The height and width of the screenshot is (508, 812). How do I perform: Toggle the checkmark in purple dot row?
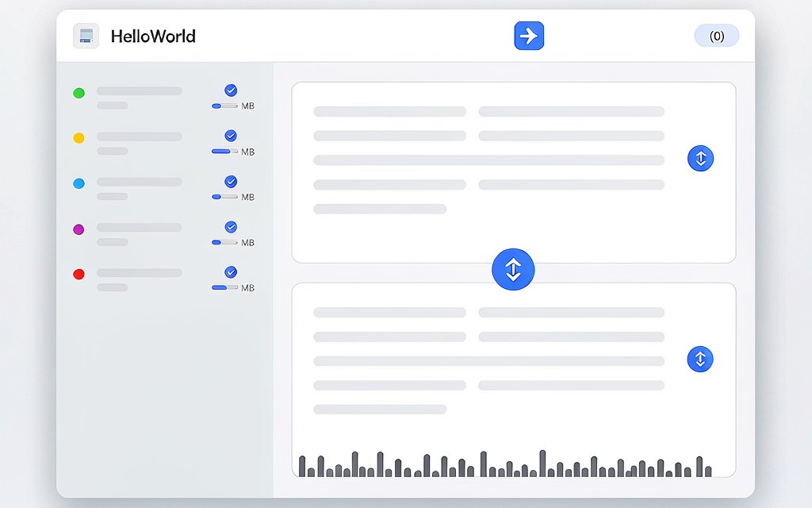[231, 227]
